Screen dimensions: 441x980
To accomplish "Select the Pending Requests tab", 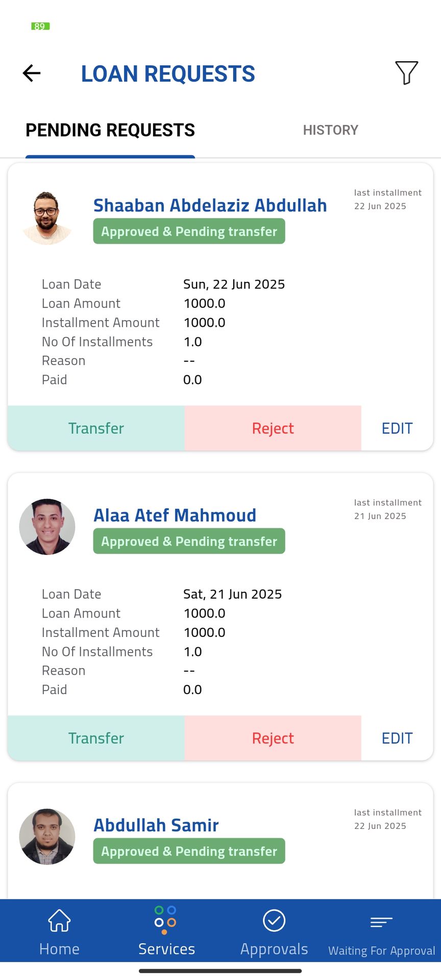I will click(110, 131).
